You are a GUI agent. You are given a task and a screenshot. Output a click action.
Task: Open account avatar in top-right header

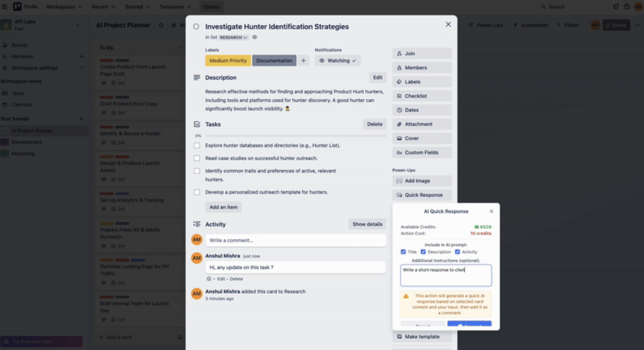click(638, 6)
